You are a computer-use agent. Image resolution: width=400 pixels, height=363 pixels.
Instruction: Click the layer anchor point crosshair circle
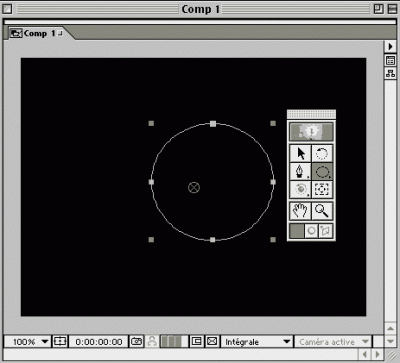pyautogui.click(x=194, y=187)
